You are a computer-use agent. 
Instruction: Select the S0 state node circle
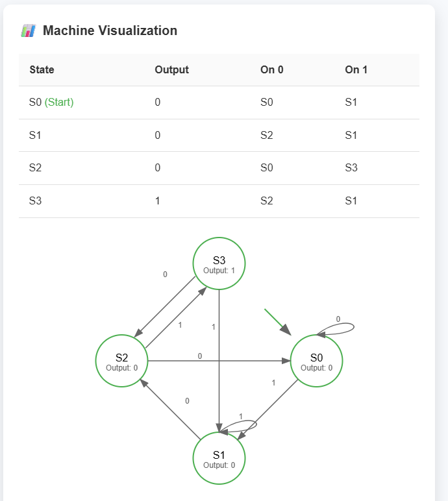[x=316, y=361]
